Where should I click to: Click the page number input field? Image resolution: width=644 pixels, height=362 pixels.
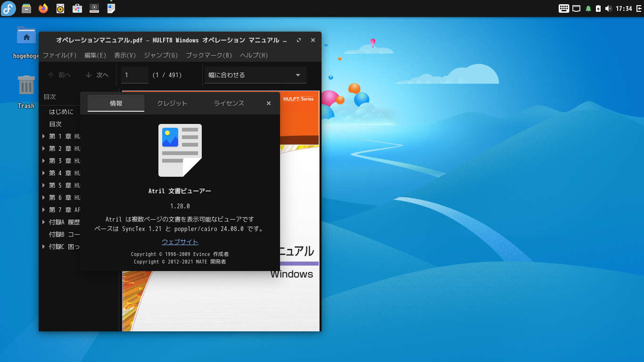(135, 75)
